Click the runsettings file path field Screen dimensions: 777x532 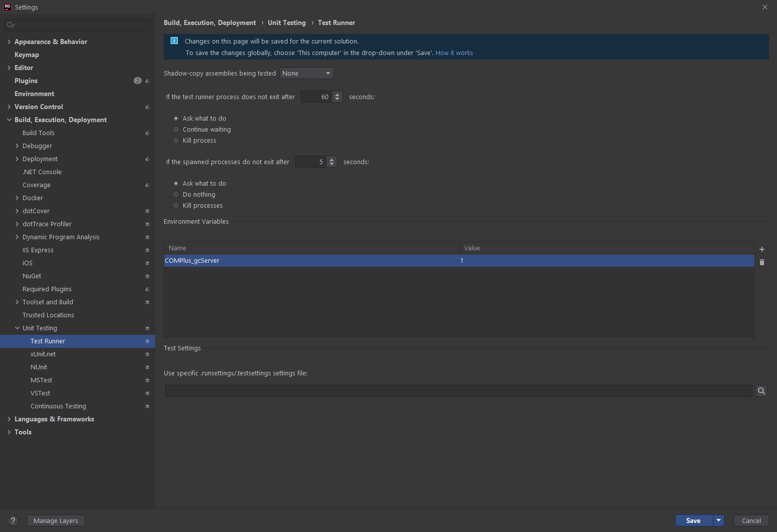coord(458,391)
